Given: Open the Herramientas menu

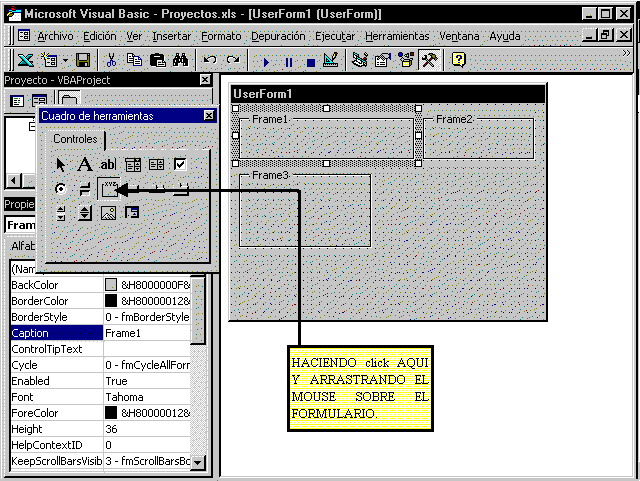Looking at the screenshot, I should tap(397, 36).
